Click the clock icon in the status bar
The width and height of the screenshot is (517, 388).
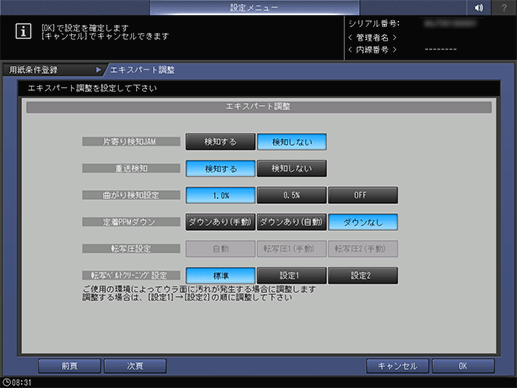(6, 382)
